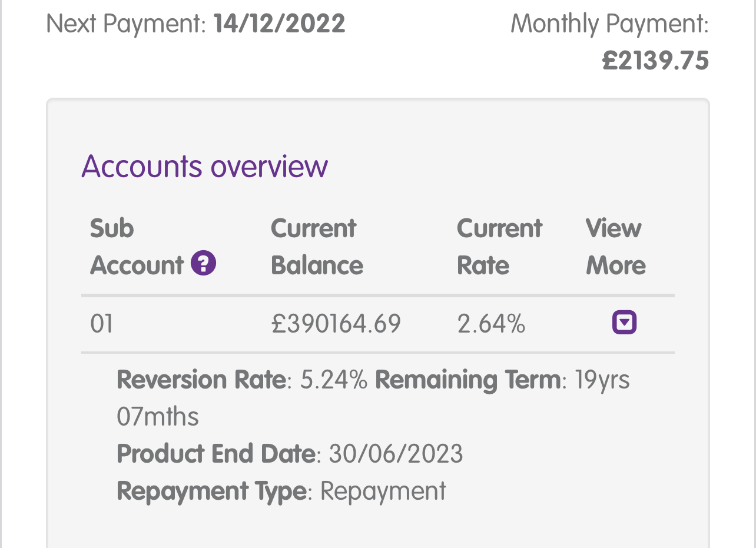Click the 30/06/2023 product end date
The image size is (756, 548).
tap(396, 454)
